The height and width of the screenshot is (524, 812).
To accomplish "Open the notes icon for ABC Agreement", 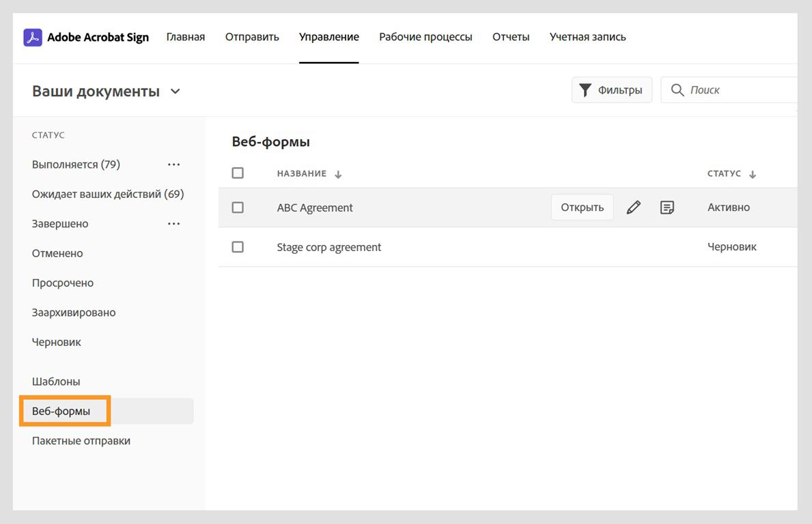I will (x=667, y=207).
